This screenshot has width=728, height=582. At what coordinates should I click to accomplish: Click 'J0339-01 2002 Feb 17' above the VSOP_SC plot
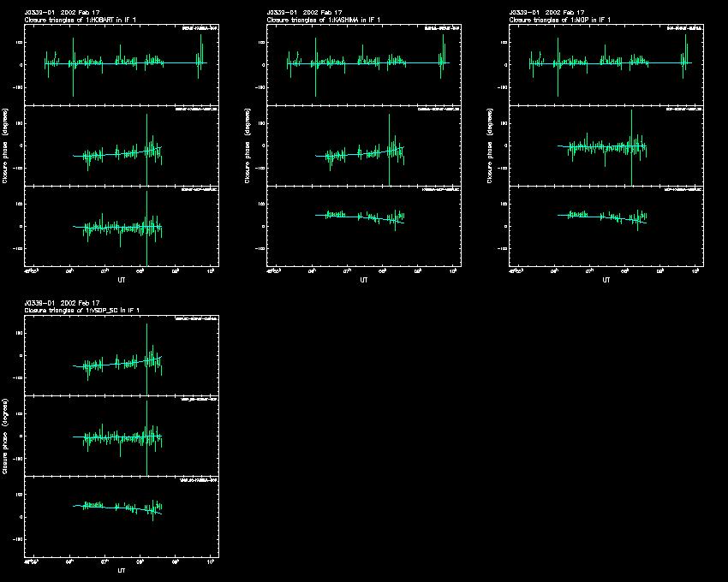click(x=62, y=303)
